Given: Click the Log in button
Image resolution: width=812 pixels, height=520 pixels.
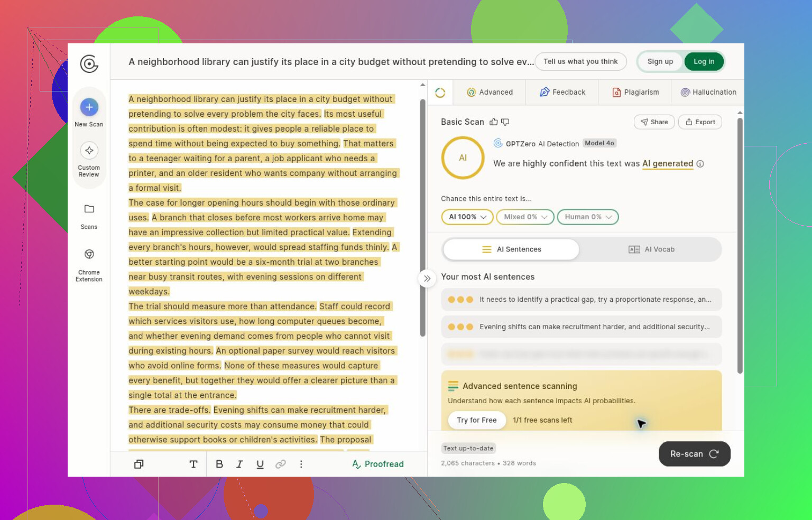Looking at the screenshot, I should click(704, 61).
